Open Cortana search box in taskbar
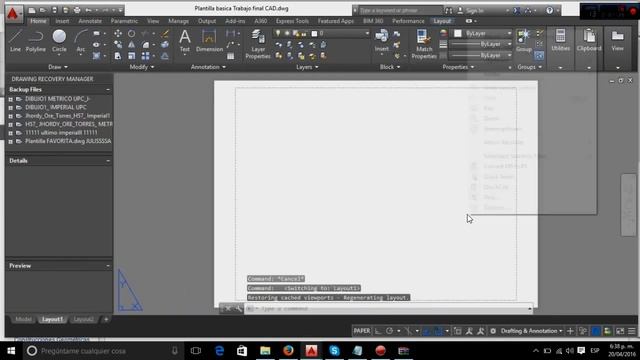 [x=102, y=351]
